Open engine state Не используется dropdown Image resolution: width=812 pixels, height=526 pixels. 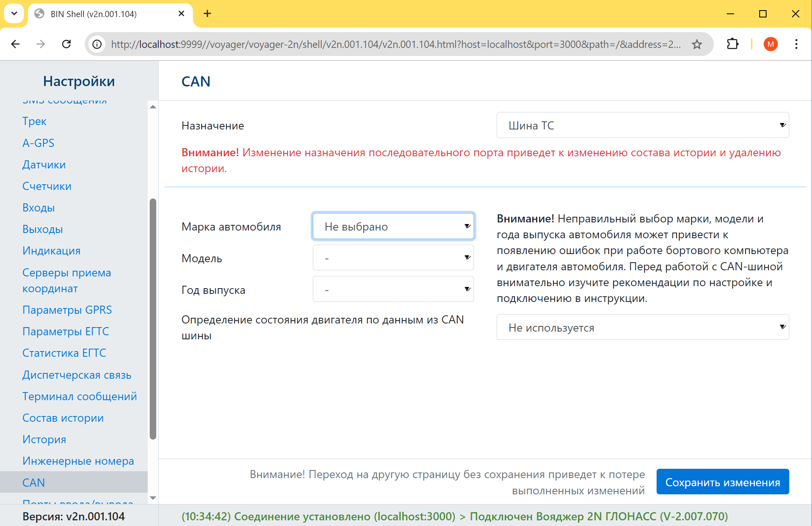642,328
